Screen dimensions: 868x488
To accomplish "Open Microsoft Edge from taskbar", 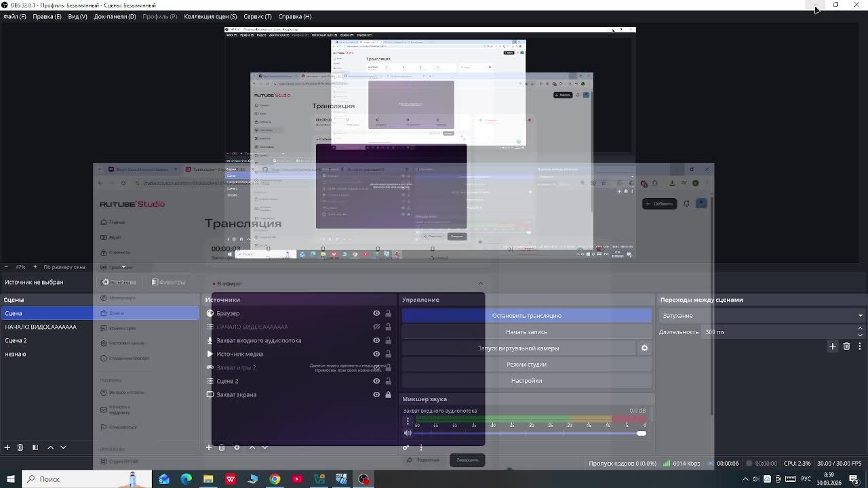I will click(186, 479).
